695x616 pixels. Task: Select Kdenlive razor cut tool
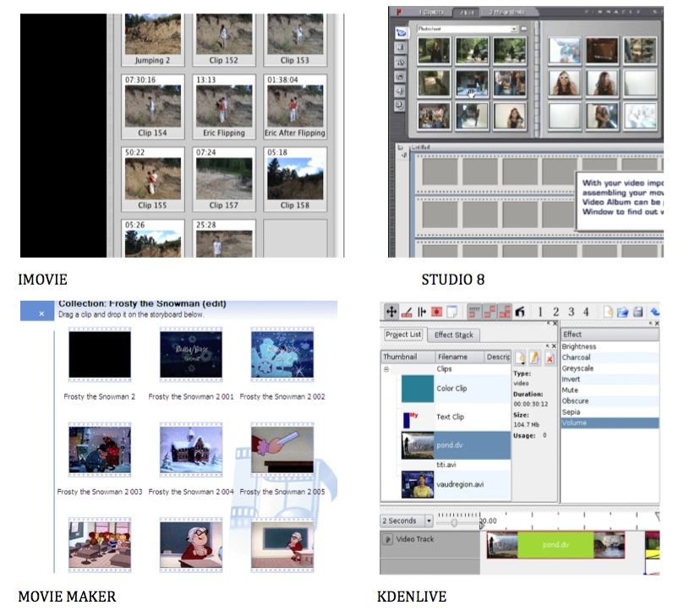pyautogui.click(x=407, y=313)
